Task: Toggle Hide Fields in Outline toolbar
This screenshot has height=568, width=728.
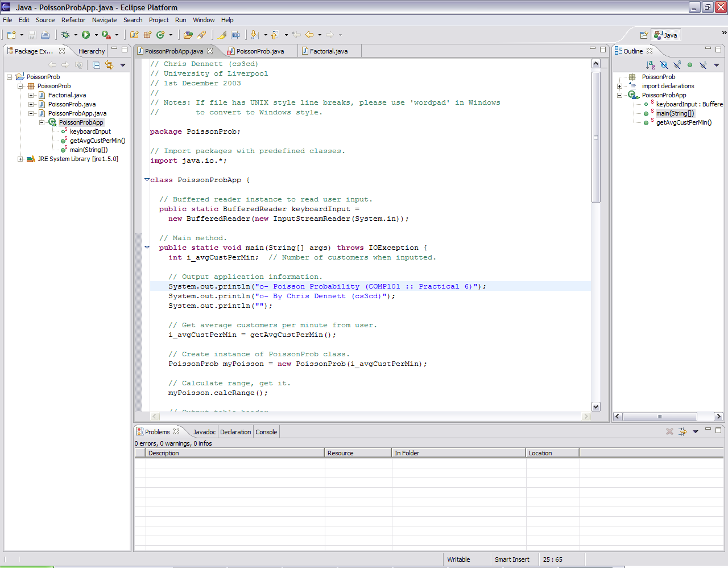Action: [x=664, y=65]
